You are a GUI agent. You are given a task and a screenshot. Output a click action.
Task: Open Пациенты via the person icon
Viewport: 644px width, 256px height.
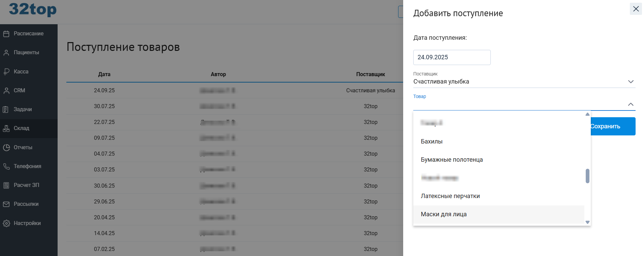tap(6, 53)
